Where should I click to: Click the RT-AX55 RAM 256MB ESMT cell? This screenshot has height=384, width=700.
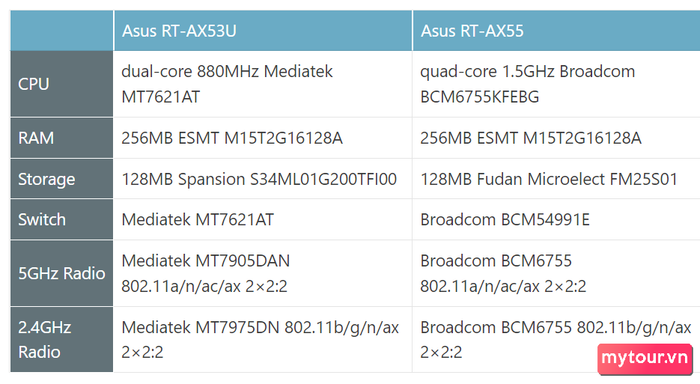(556, 138)
